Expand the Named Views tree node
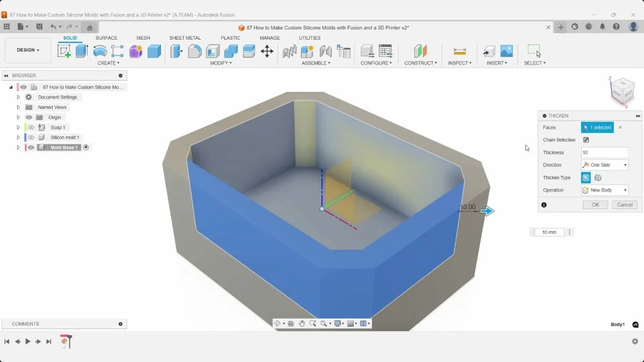Image resolution: width=644 pixels, height=362 pixels. click(18, 107)
